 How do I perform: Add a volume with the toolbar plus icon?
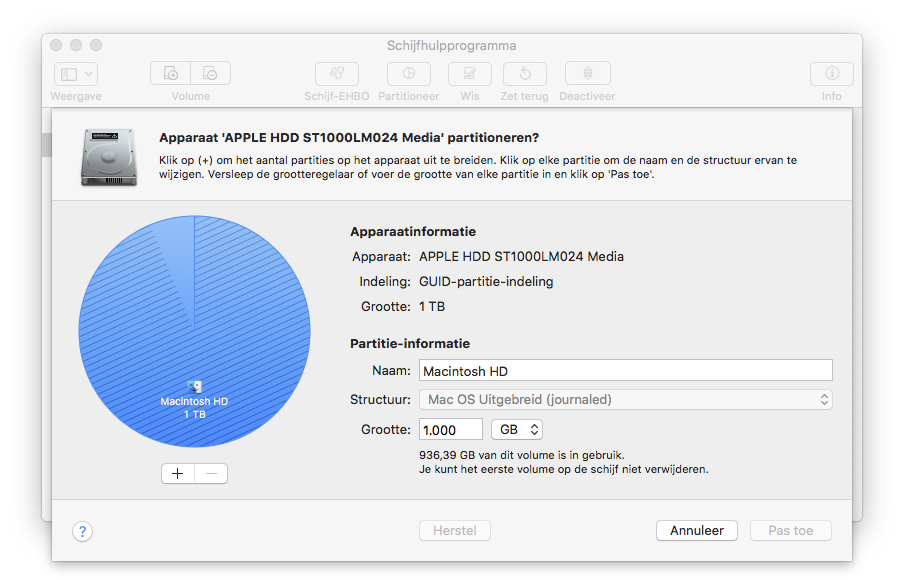171,73
